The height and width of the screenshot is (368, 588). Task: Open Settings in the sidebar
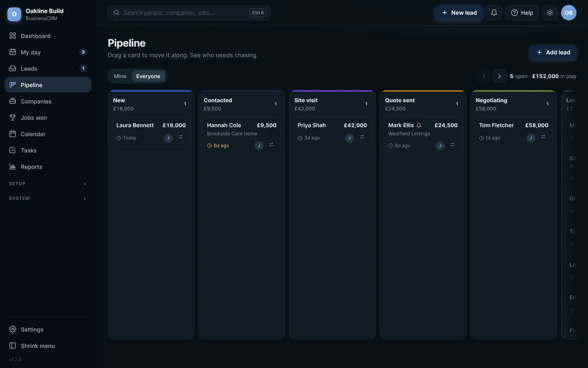click(x=48, y=330)
